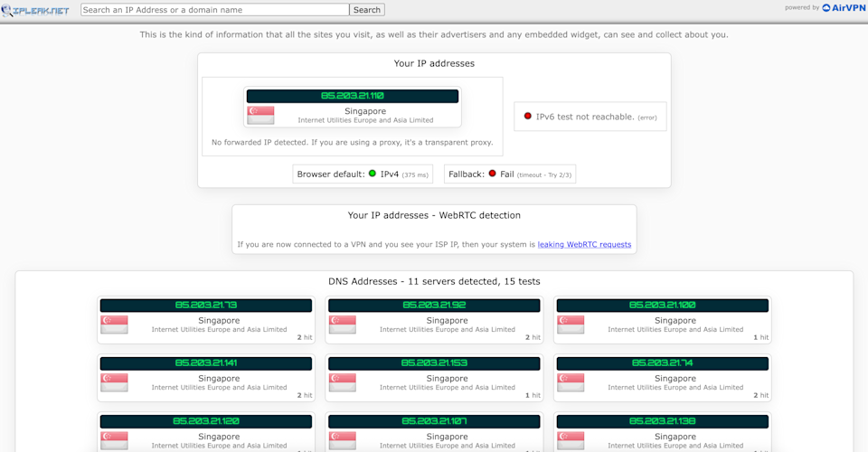Click flag in the 85.203.21.100 DNS card
The height and width of the screenshot is (452, 868).
click(x=571, y=325)
